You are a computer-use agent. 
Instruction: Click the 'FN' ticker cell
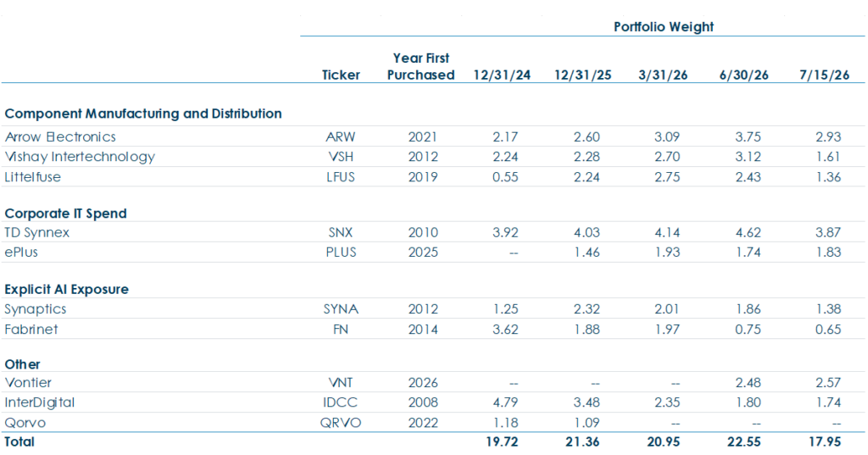(341, 330)
